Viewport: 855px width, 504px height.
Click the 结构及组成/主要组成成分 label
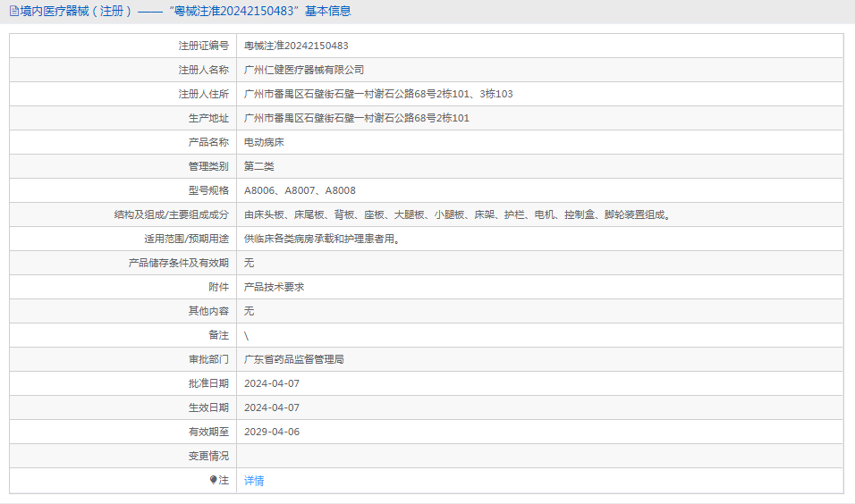pos(171,214)
